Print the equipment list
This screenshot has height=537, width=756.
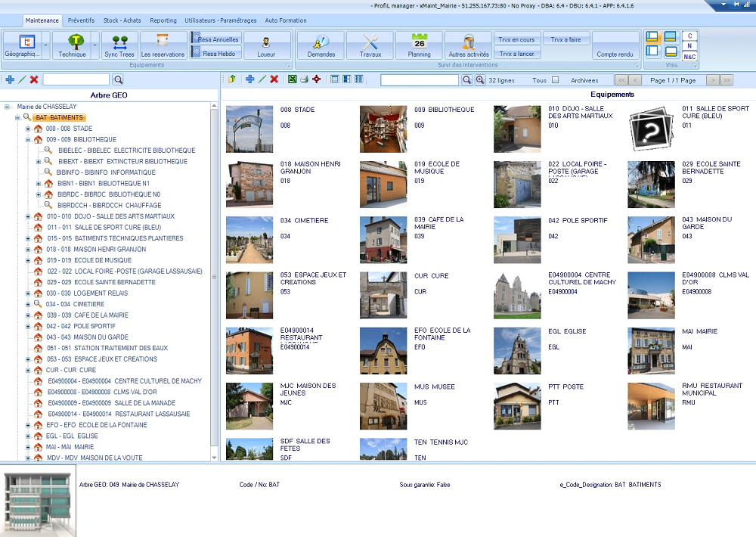[304, 79]
